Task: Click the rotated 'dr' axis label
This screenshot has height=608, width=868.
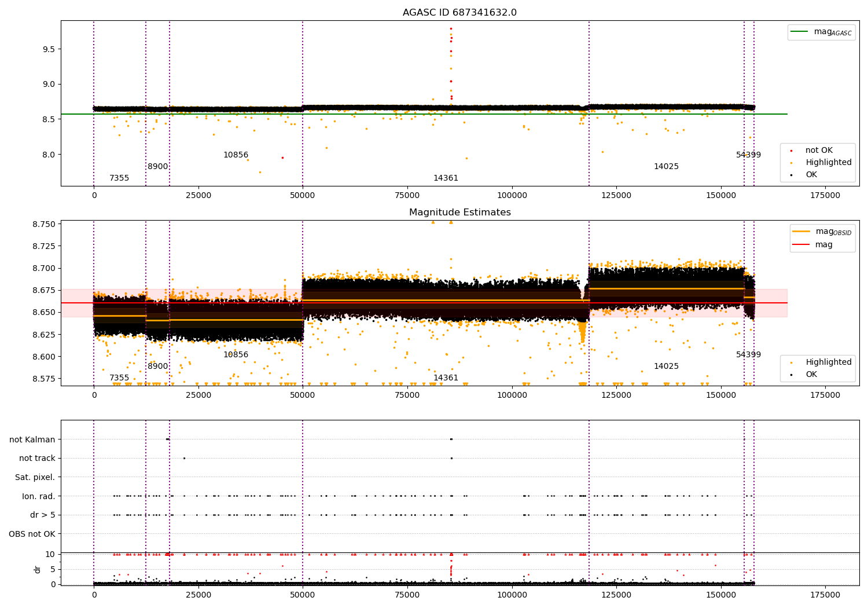Action: 38,569
